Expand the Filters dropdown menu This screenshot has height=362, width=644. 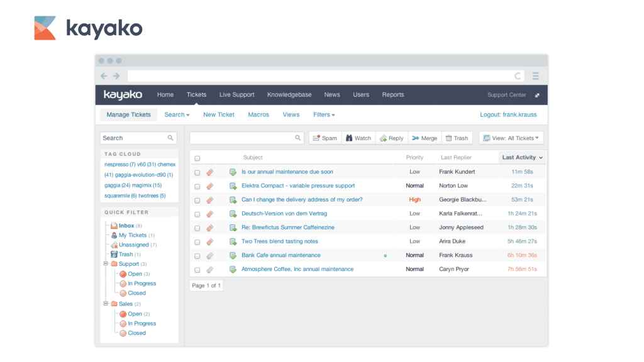point(324,115)
